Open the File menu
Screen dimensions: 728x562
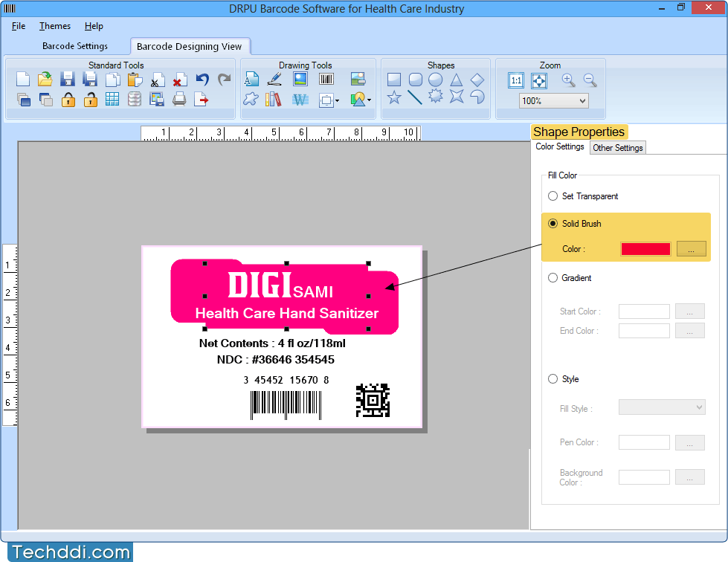[19, 26]
